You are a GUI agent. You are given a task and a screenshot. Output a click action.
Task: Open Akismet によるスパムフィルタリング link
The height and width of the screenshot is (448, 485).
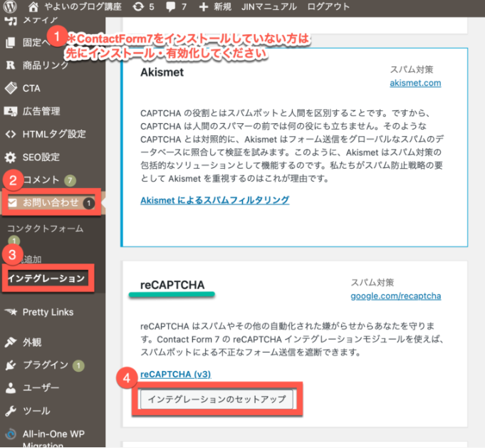click(x=214, y=200)
